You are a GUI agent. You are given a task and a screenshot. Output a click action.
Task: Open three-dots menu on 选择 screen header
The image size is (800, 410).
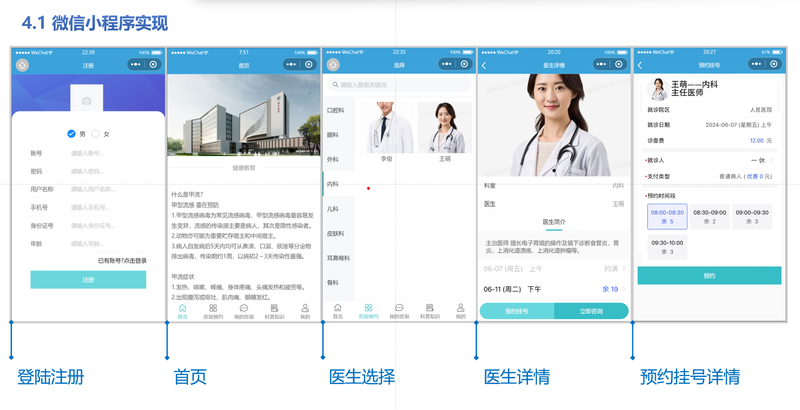coord(446,64)
